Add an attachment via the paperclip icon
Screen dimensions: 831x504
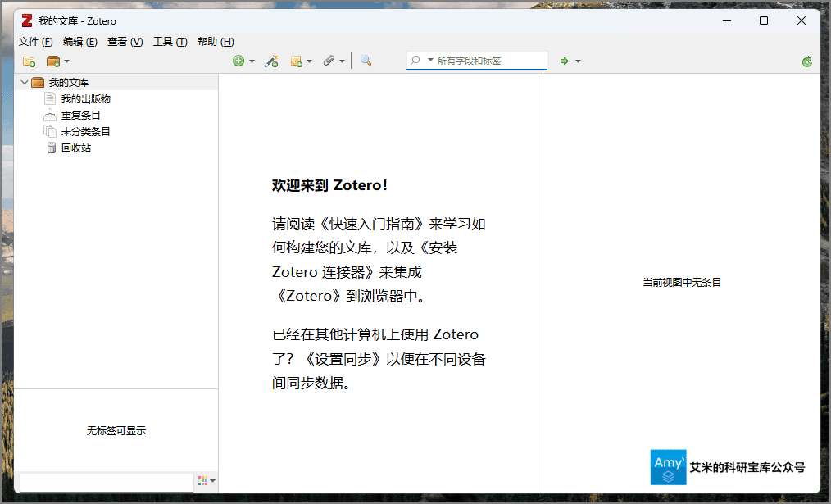328,61
